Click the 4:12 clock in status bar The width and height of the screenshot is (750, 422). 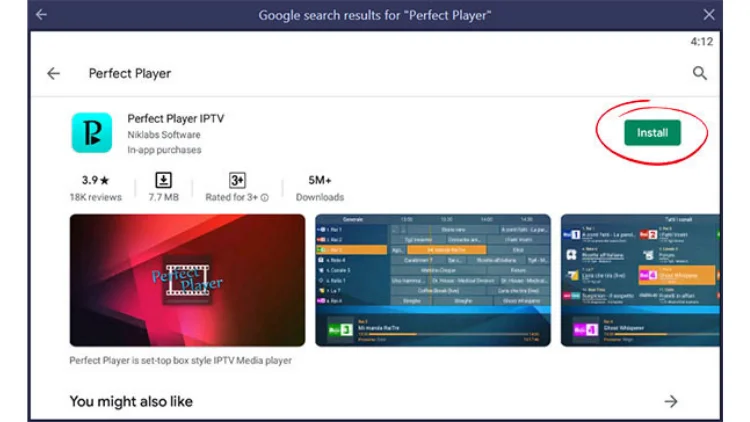[x=702, y=42]
